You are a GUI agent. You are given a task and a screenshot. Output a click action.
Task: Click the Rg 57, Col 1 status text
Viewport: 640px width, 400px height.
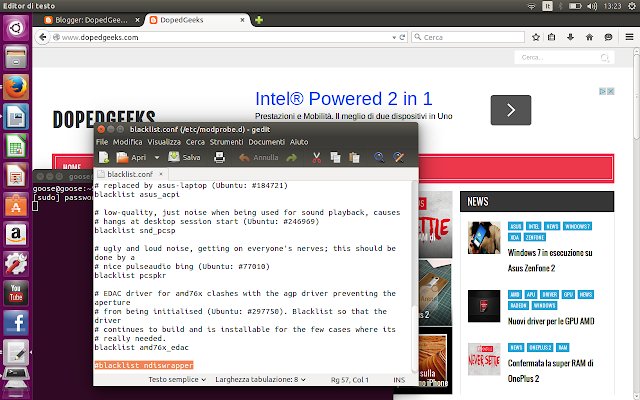tap(349, 380)
